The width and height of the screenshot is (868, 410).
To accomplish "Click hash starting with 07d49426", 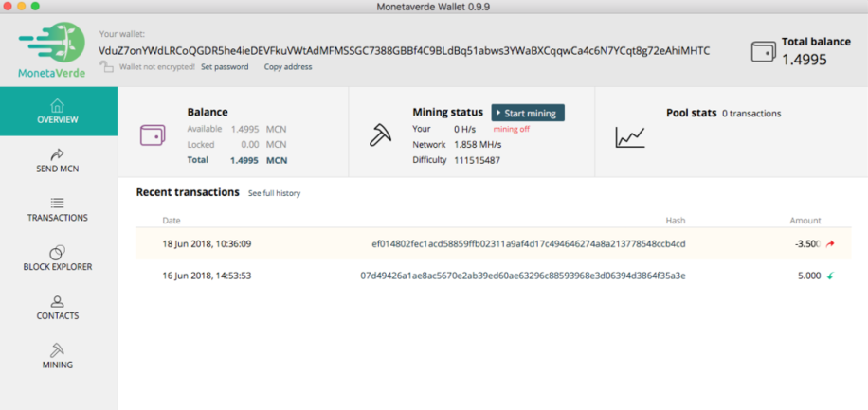I will click(x=523, y=276).
